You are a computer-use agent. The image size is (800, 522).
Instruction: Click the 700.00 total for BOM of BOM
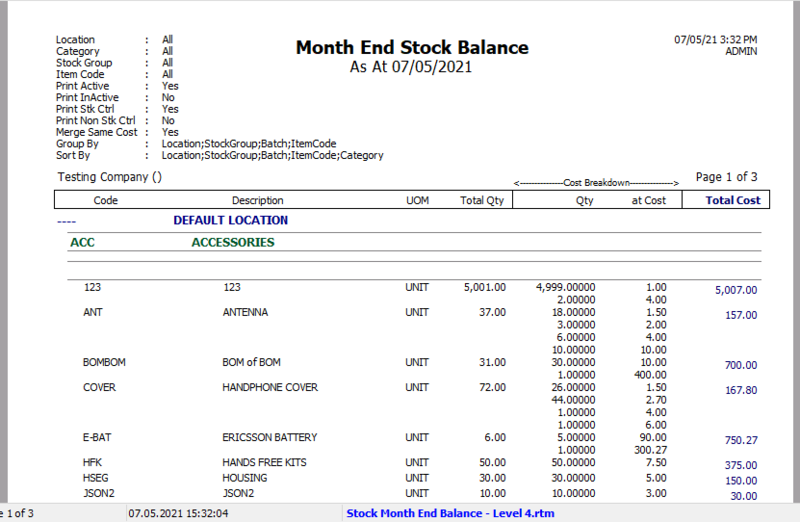coord(742,365)
